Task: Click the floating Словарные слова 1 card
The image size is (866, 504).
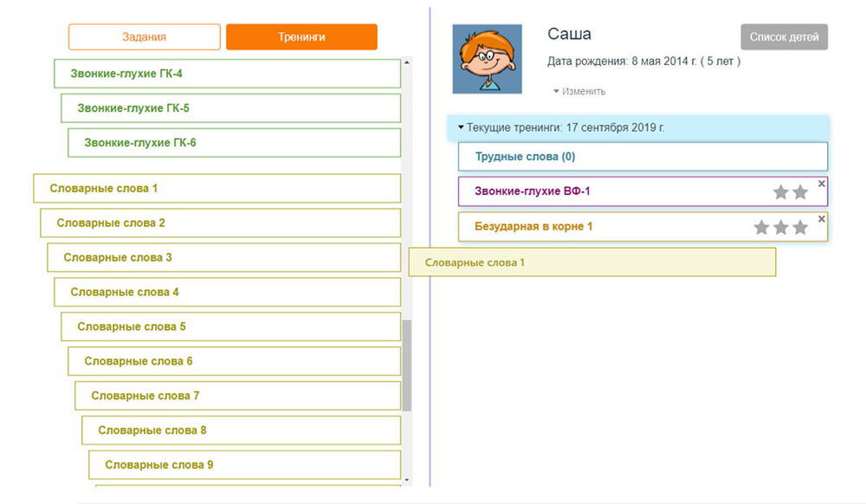Action: coord(591,262)
